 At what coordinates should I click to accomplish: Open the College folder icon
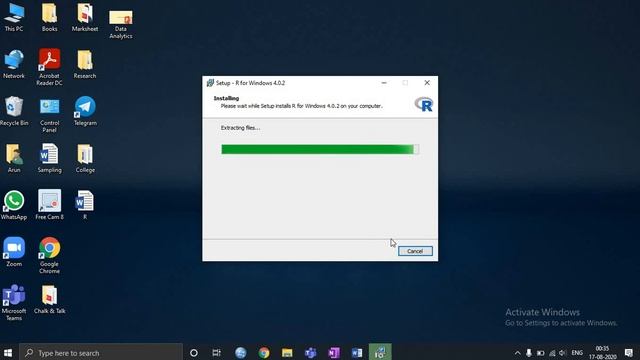pos(85,158)
